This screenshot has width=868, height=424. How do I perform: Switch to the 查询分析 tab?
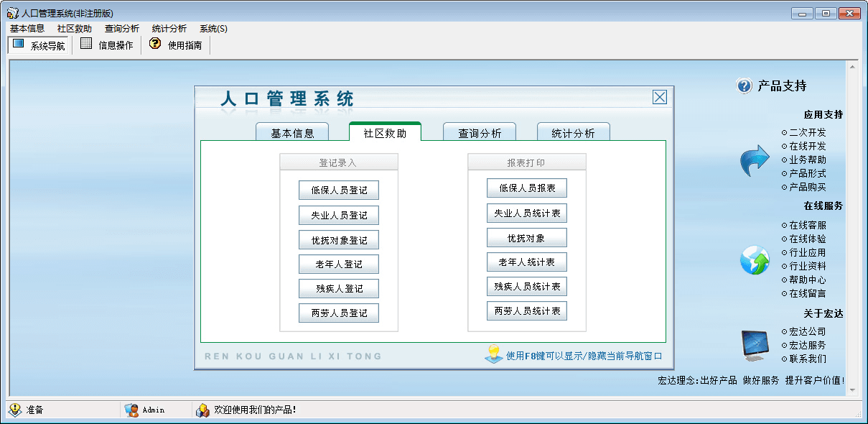pyautogui.click(x=480, y=133)
